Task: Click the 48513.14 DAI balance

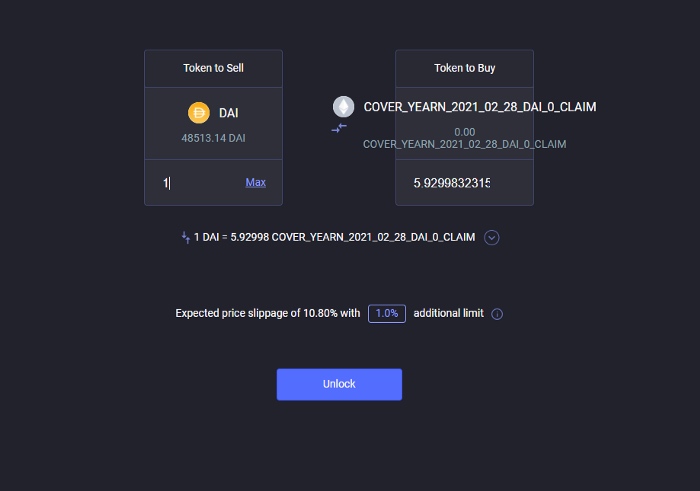Action: point(213,138)
